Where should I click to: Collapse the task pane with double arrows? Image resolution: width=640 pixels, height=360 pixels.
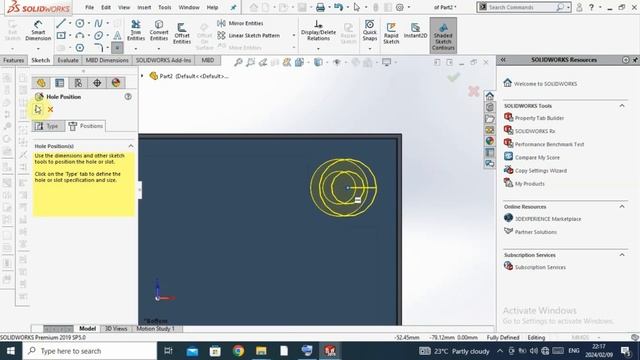[503, 60]
